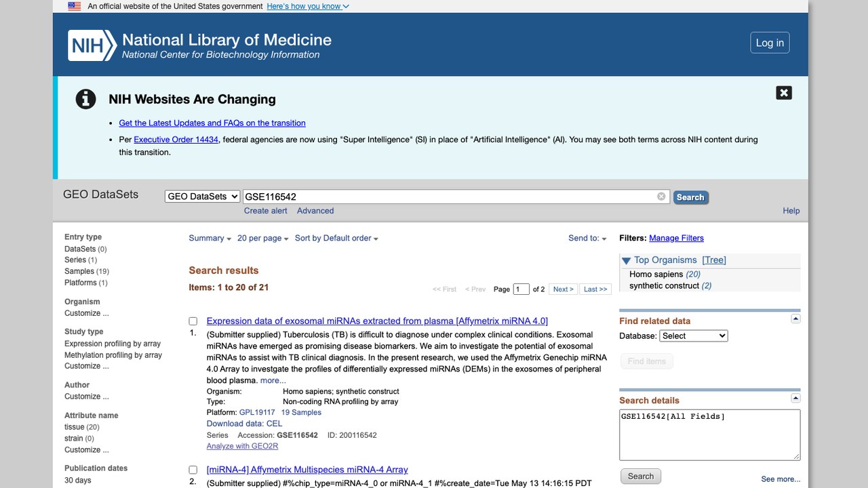Image resolution: width=868 pixels, height=488 pixels.
Task: Open Advanced search link
Action: pyautogui.click(x=315, y=211)
